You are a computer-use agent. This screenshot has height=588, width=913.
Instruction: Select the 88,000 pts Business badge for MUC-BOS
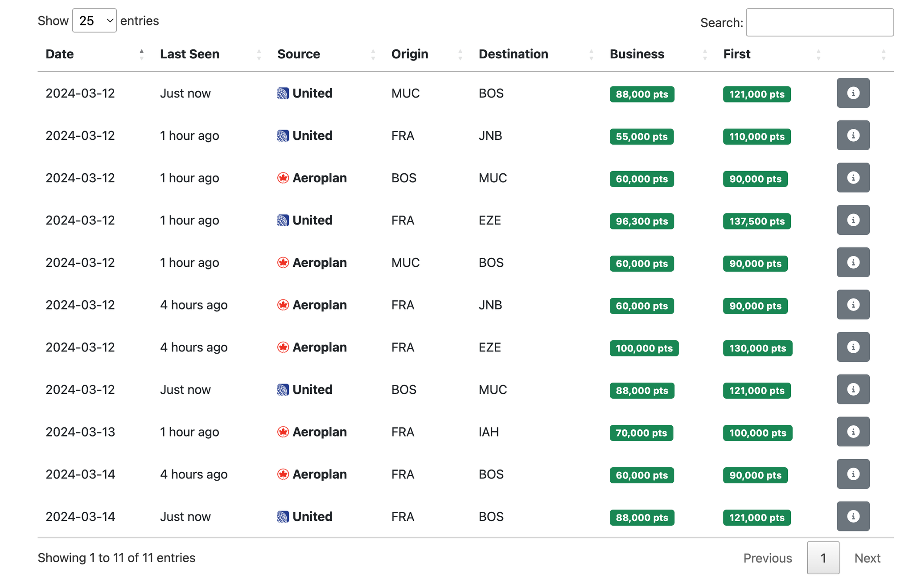coord(641,94)
